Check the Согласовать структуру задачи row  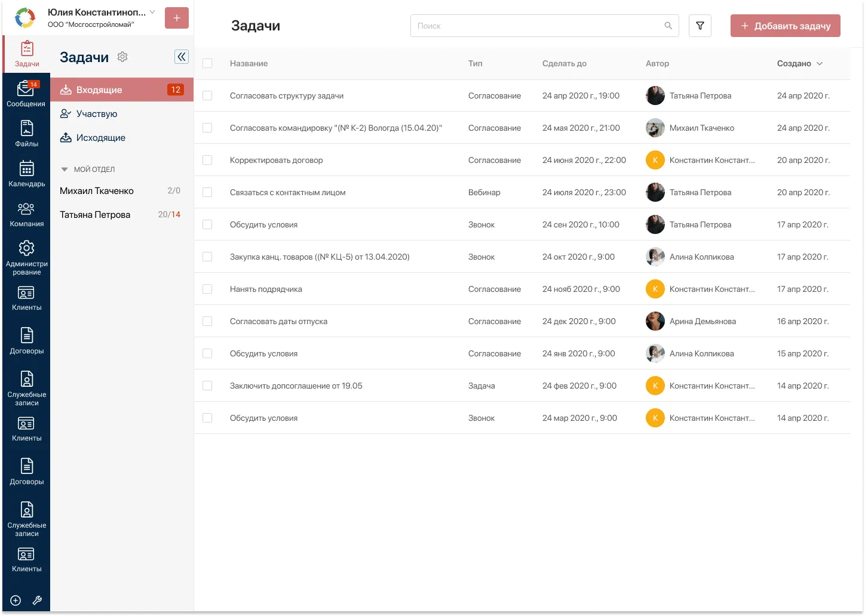click(207, 96)
